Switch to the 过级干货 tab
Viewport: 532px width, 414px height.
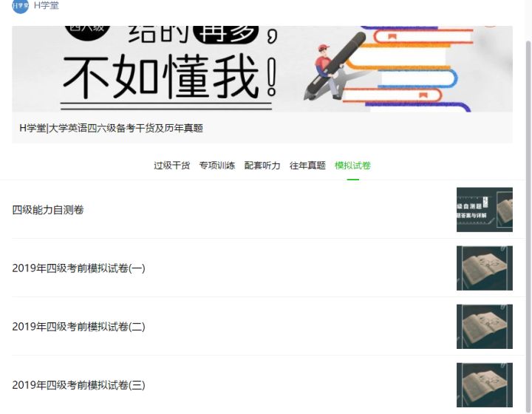click(171, 166)
